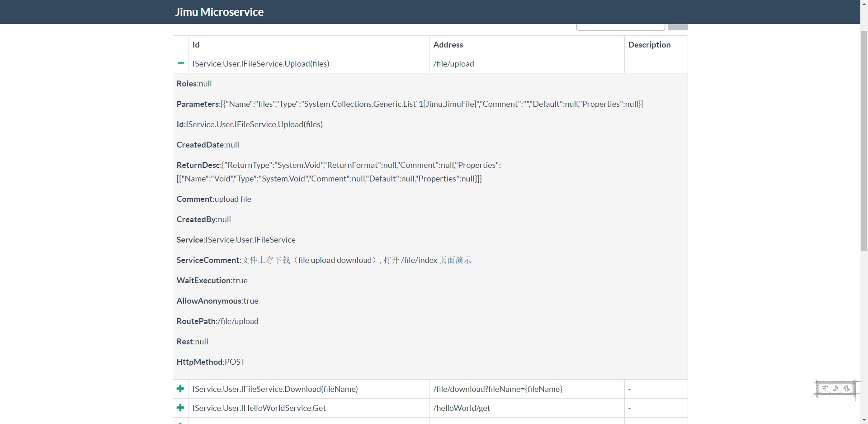This screenshot has width=868, height=424.
Task: Click the Description column header
Action: click(649, 45)
